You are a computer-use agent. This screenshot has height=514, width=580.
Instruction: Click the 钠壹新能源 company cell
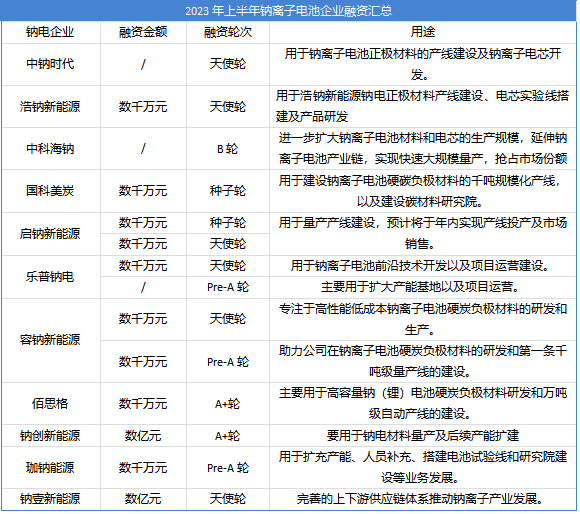click(x=50, y=499)
